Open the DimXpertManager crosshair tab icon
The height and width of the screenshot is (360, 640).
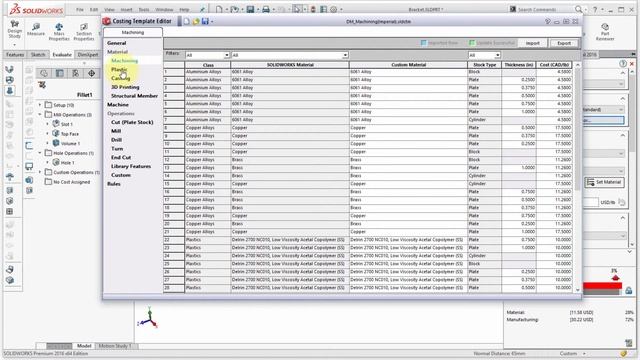pos(91,73)
